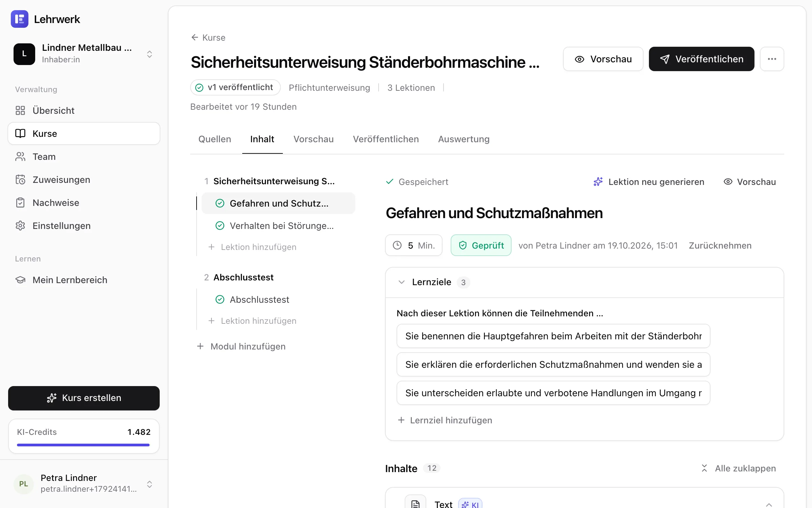Switch to the Vorschau tab
812x508 pixels.
click(314, 139)
